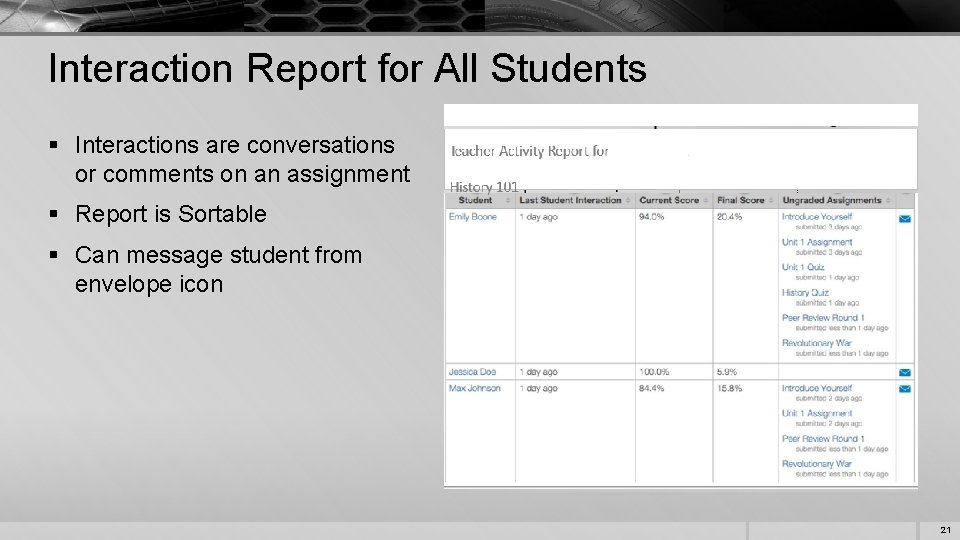
Task: Message Emily Boone via envelope icon
Action: (904, 219)
